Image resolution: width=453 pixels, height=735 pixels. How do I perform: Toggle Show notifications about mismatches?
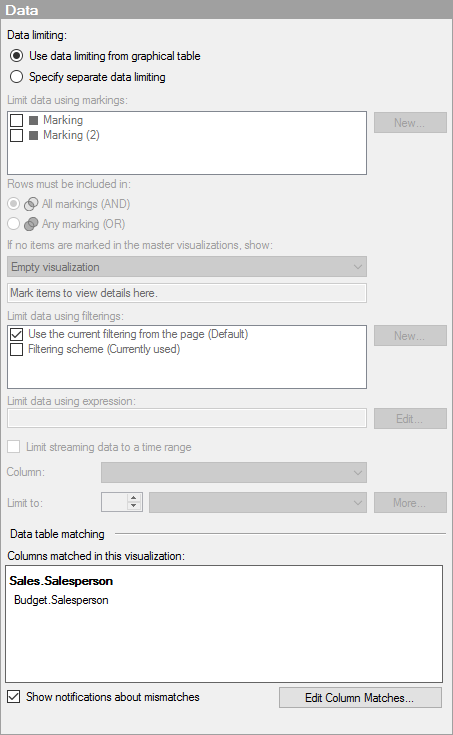pyautogui.click(x=14, y=697)
